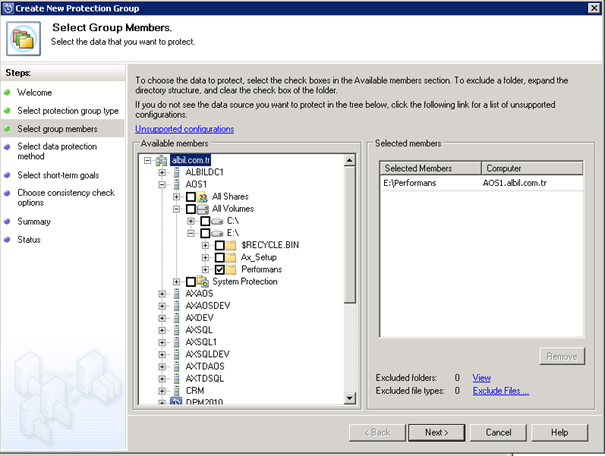
Task: Click the Select Group Members header icon
Action: pyautogui.click(x=23, y=39)
